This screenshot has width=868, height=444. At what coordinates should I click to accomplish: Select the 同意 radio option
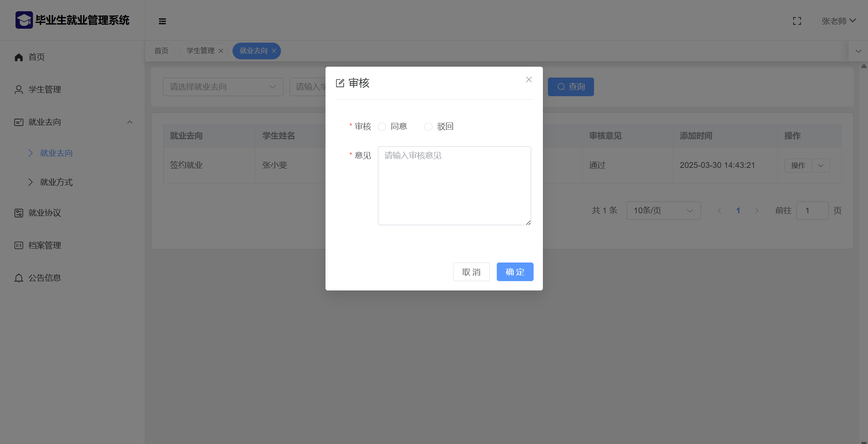(382, 127)
